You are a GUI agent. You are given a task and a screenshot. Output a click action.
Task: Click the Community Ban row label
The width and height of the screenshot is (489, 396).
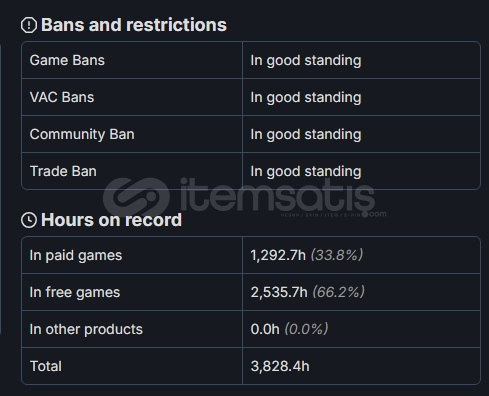click(82, 134)
